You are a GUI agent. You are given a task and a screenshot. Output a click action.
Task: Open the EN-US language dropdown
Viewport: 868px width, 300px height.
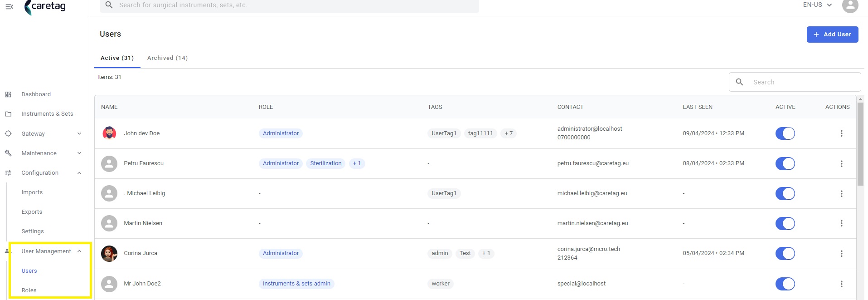coord(817,5)
